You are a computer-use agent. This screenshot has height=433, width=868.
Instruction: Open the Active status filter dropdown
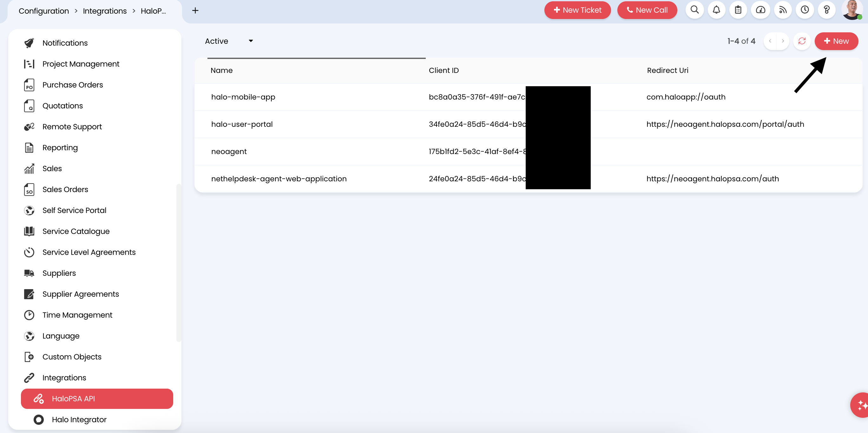click(228, 41)
